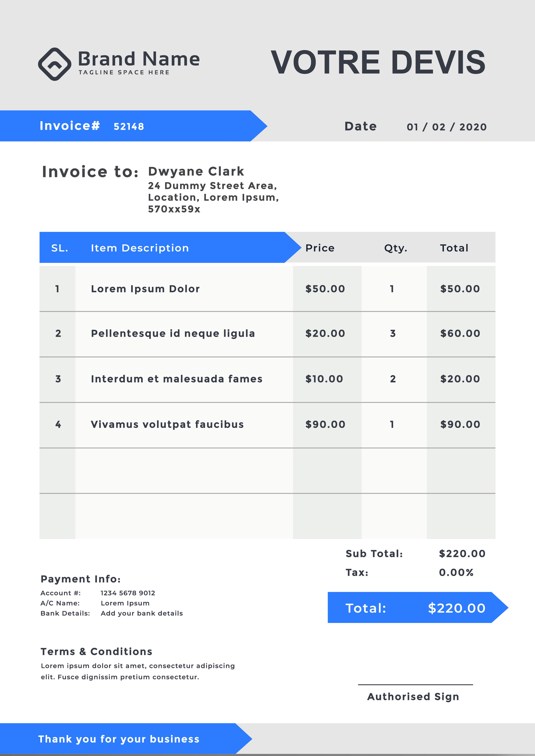Click the Tax value 0.00%
Viewport: 535px width, 756px height.
click(x=456, y=573)
